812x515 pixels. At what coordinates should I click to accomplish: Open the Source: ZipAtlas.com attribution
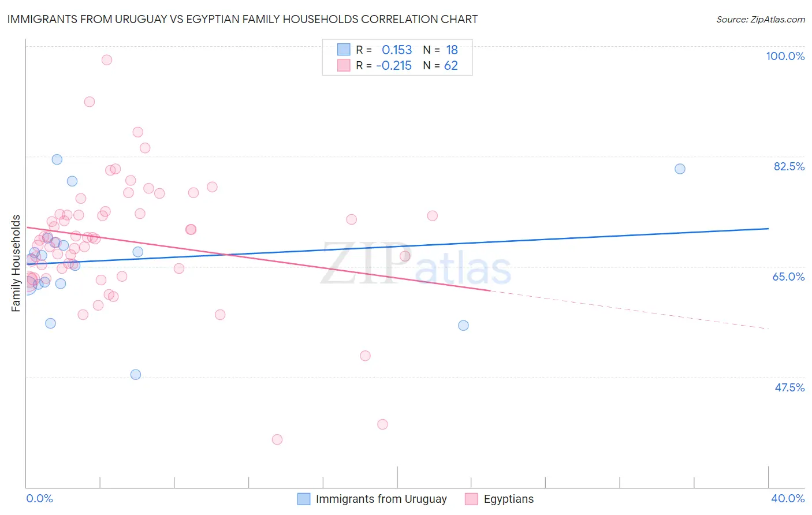pyautogui.click(x=760, y=20)
